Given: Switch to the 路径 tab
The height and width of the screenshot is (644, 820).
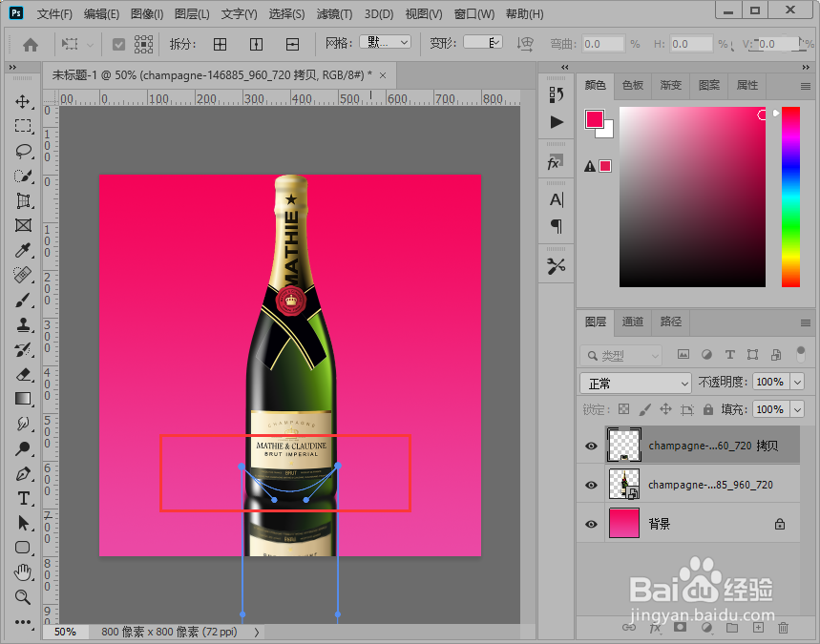Looking at the screenshot, I should pyautogui.click(x=670, y=322).
